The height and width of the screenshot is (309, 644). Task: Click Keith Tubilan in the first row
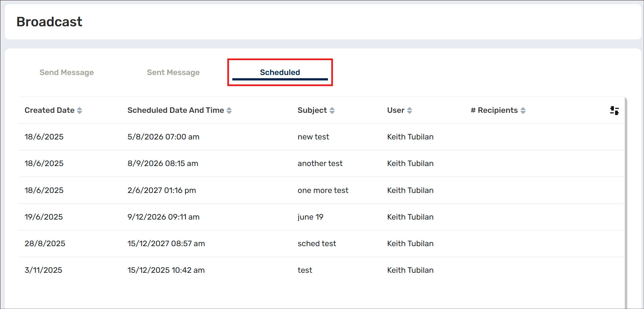410,137
